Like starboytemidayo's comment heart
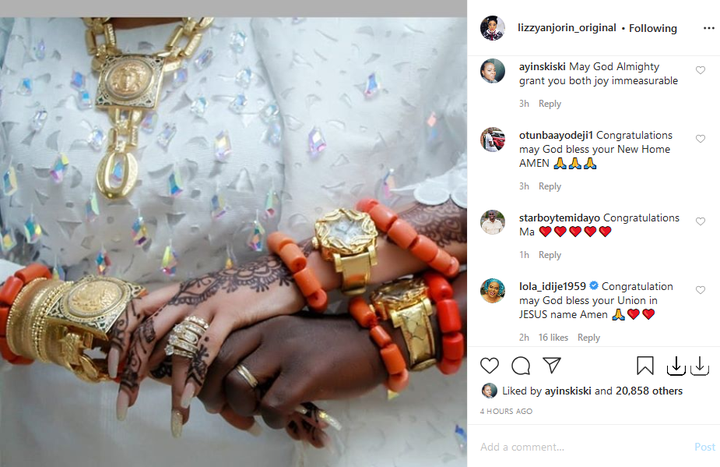Image resolution: width=720 pixels, height=467 pixels. pyautogui.click(x=700, y=221)
